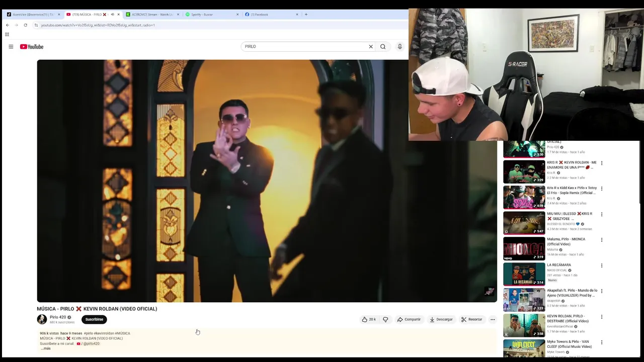Open Maluma, Pirlo - MIONCA thumbnail
This screenshot has height=362, width=644.
524,248
